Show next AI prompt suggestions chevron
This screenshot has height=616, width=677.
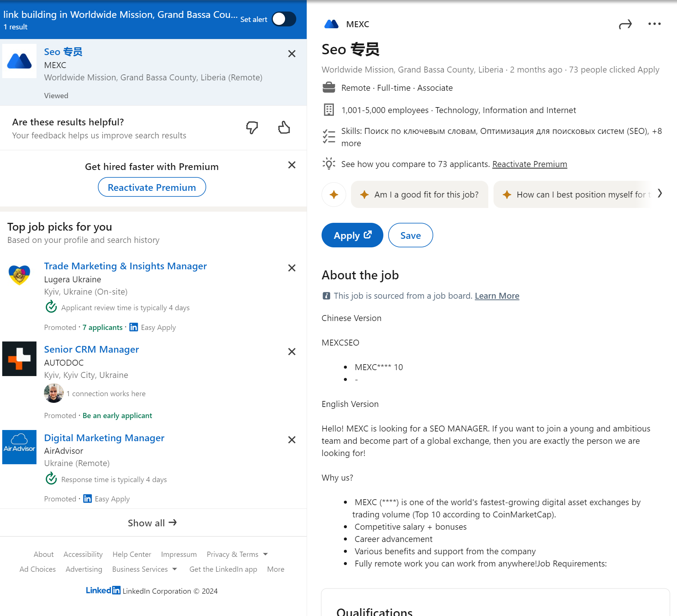pyautogui.click(x=660, y=193)
